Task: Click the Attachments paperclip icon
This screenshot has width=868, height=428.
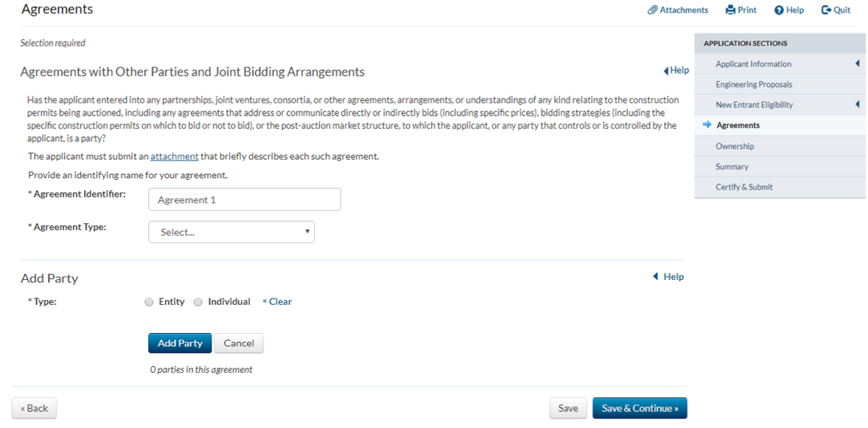Action: 652,10
